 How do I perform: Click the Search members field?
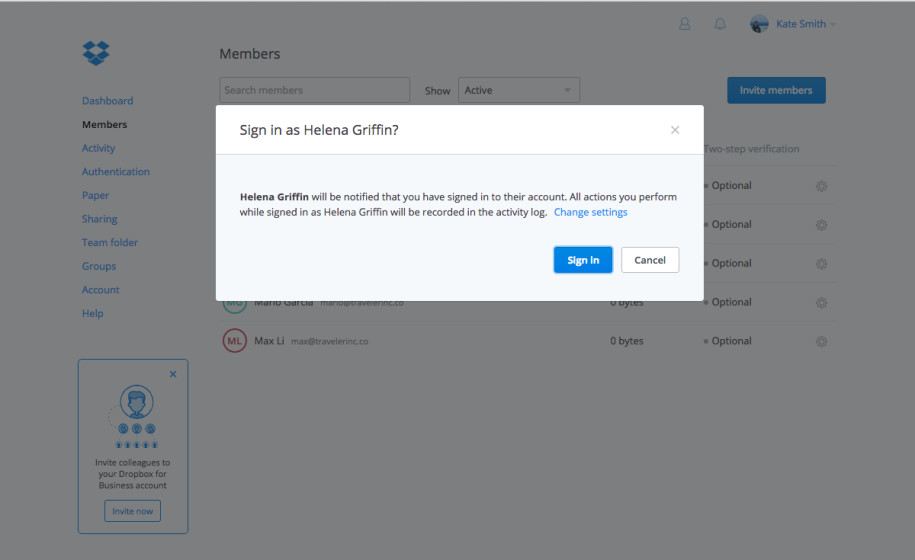click(x=315, y=90)
